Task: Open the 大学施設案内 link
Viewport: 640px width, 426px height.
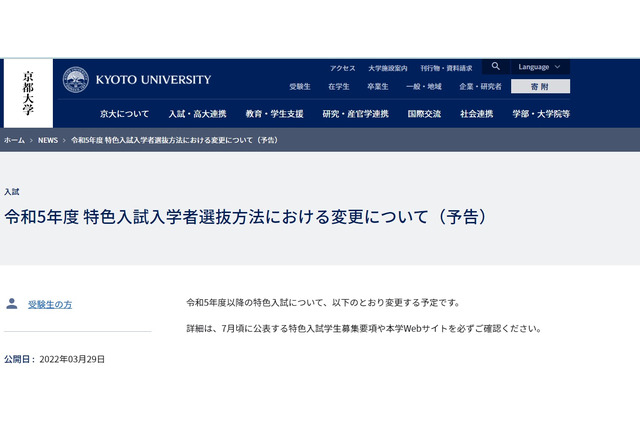Action: click(x=387, y=68)
